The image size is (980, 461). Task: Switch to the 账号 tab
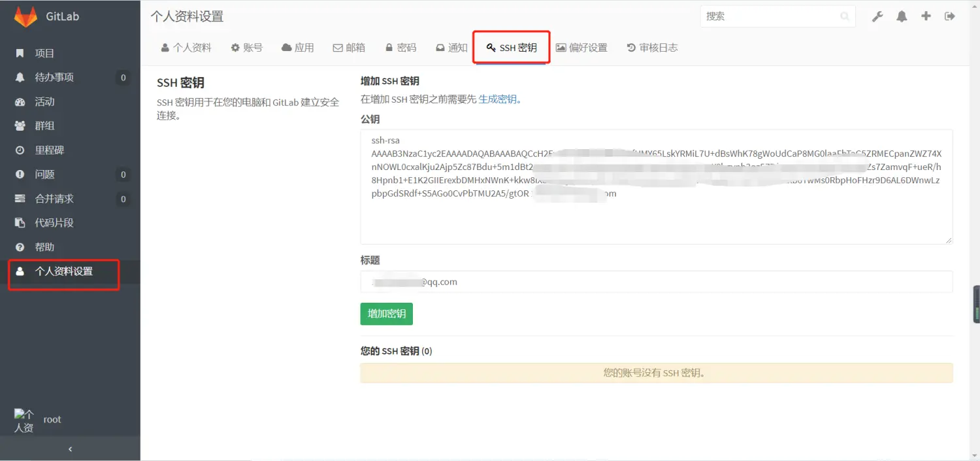(247, 46)
